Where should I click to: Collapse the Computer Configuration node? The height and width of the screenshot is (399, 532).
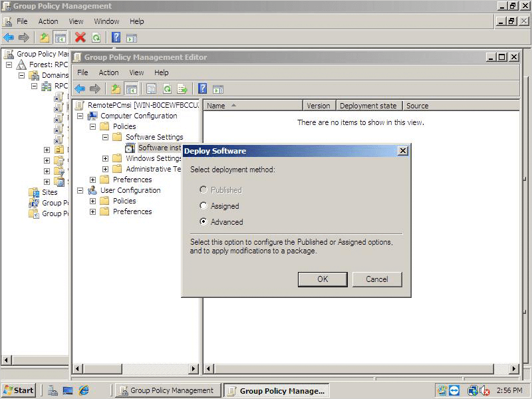(x=80, y=116)
